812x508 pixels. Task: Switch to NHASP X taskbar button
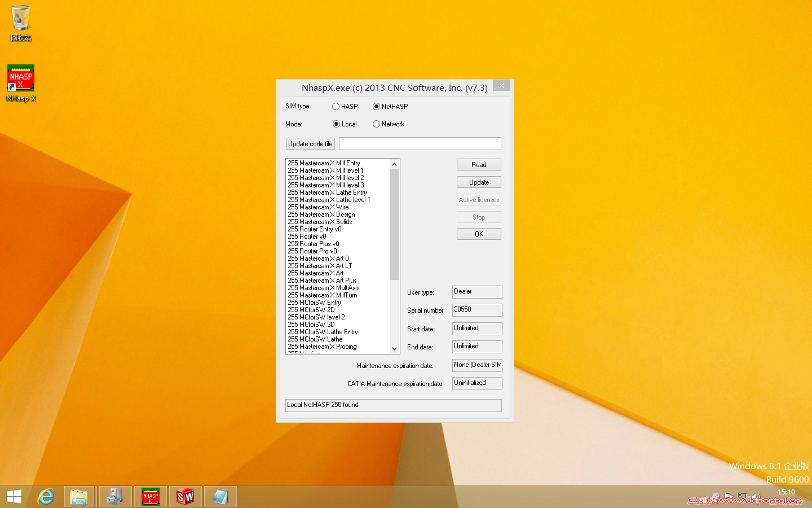click(151, 497)
